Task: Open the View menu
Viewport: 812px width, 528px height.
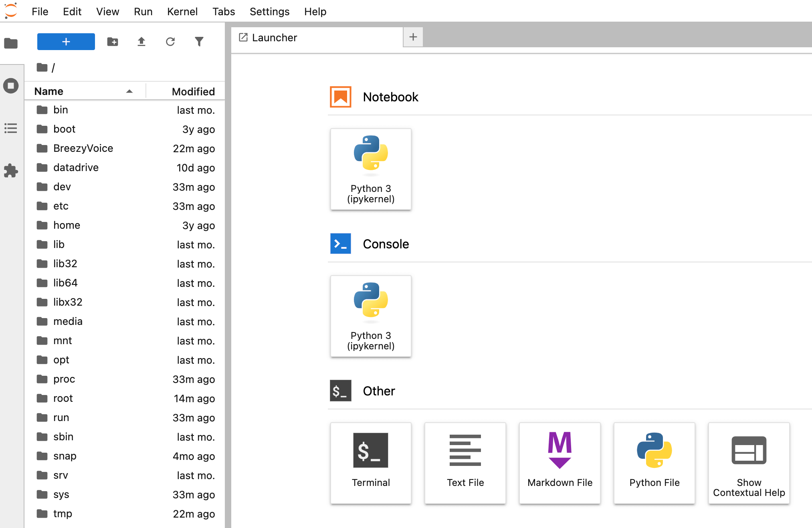Action: [x=107, y=12]
